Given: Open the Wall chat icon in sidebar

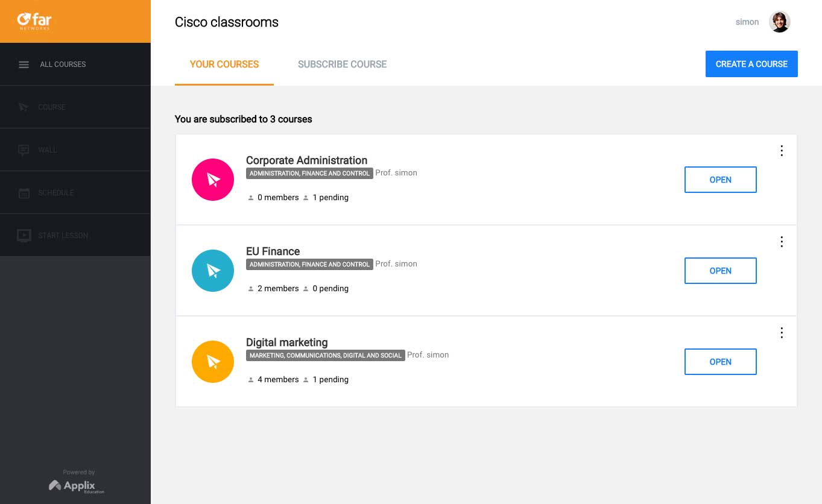Looking at the screenshot, I should [x=24, y=150].
